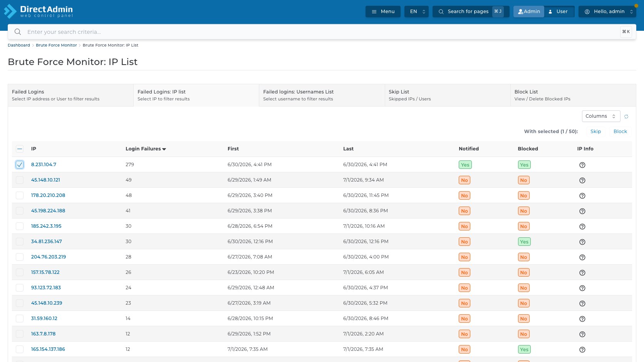Open the Hello, admin account menu
The image size is (644, 362).
(607, 12)
